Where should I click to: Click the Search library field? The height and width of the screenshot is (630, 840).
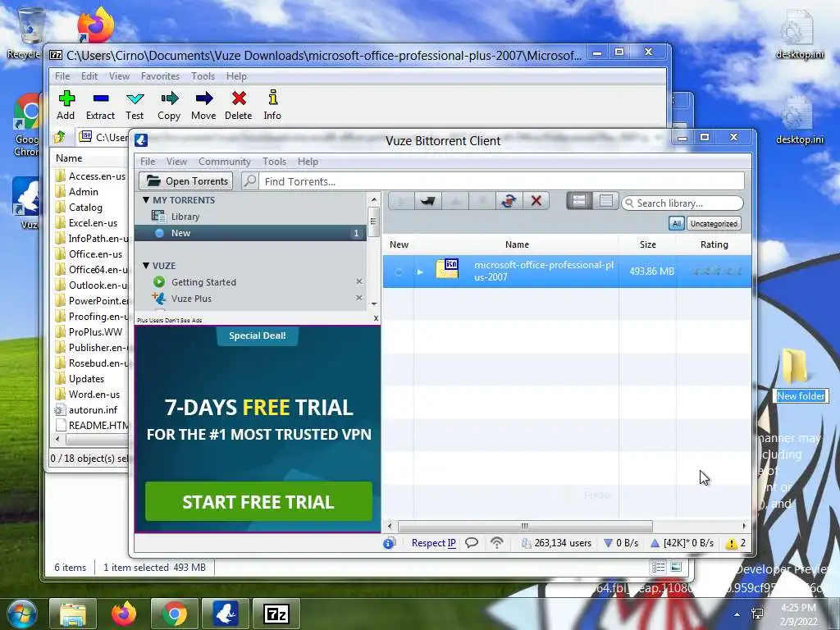click(x=682, y=203)
